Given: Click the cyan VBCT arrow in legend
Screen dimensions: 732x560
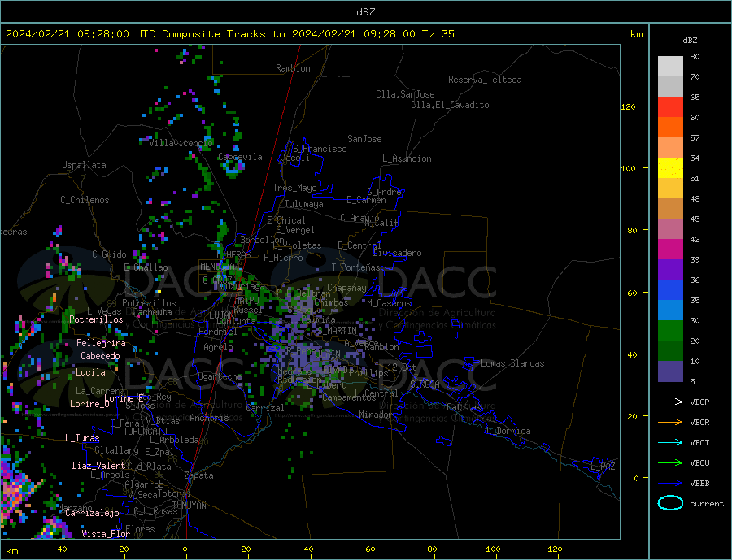Looking at the screenshot, I should pos(670,442).
